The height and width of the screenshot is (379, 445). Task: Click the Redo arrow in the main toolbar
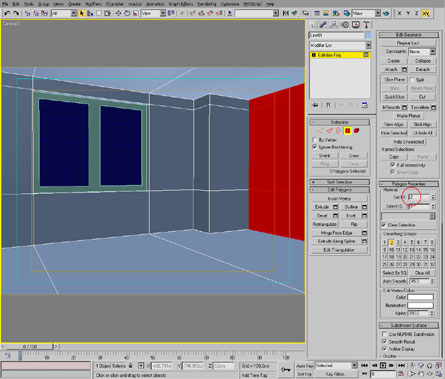point(16,13)
